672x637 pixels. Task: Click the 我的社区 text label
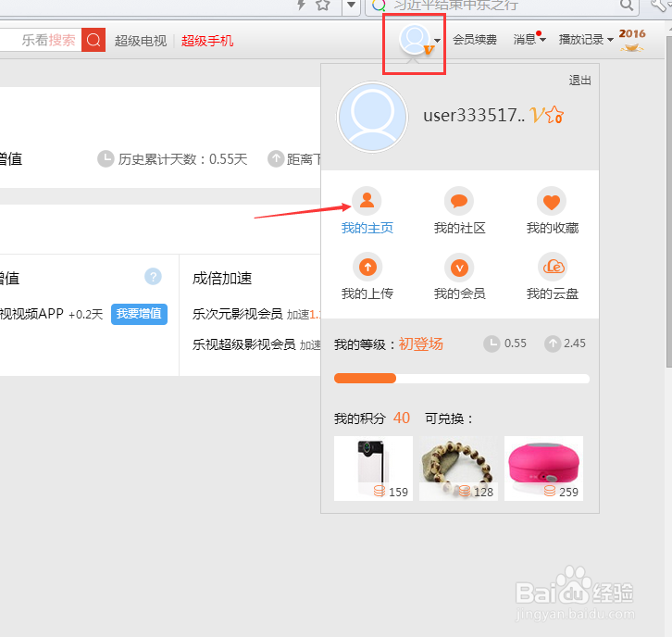(x=459, y=228)
